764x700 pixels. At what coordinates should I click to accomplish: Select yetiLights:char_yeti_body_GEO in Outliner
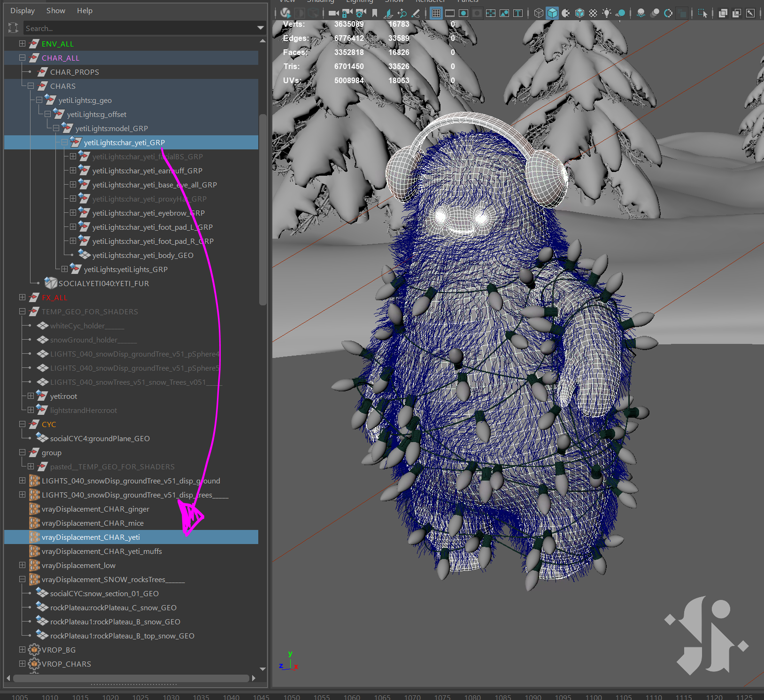click(x=143, y=255)
